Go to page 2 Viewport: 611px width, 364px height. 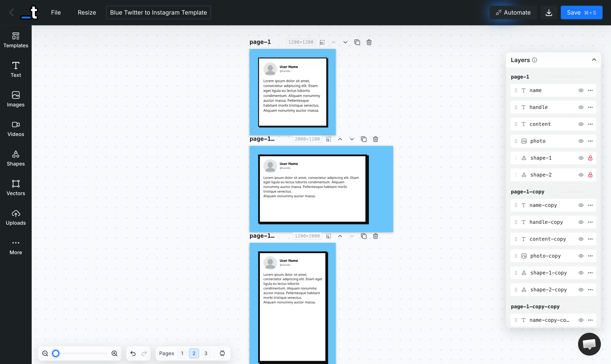pyautogui.click(x=194, y=353)
